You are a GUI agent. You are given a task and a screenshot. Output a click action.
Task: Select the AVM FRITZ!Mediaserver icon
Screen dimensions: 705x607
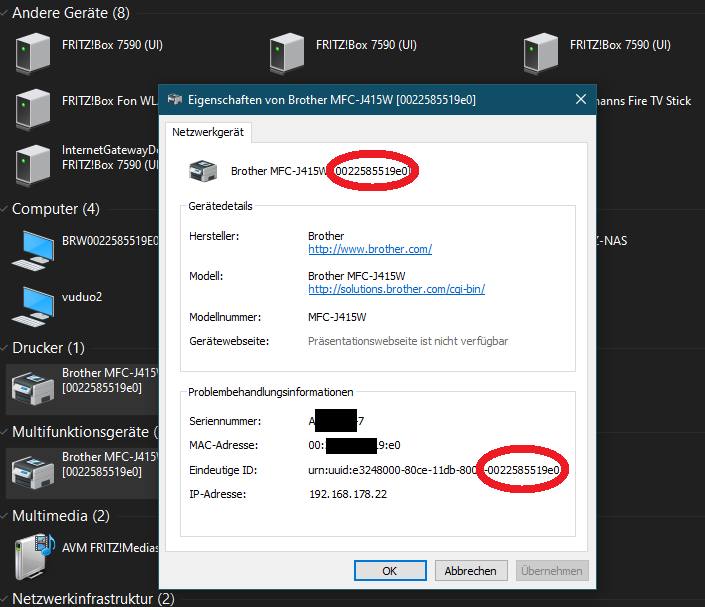click(34, 557)
